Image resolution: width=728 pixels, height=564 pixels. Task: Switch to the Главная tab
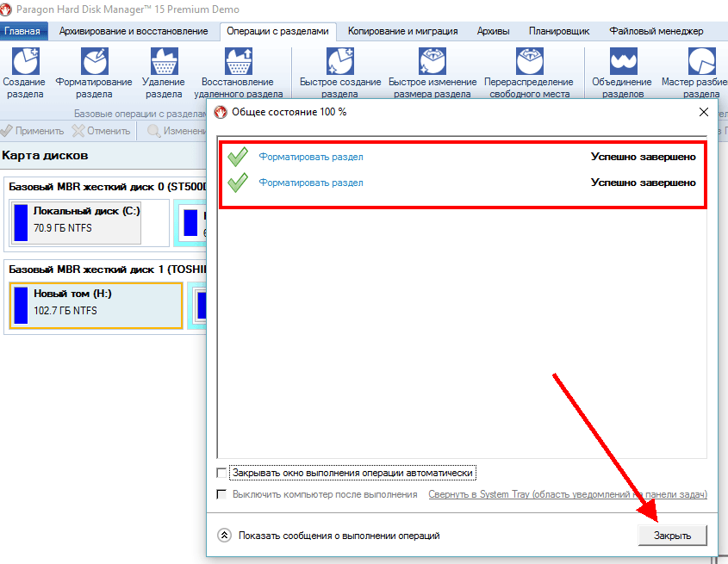coord(22,31)
